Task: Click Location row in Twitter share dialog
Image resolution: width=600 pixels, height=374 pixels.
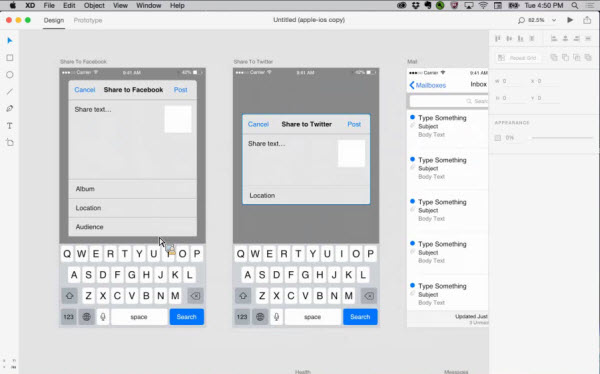Action: pos(306,195)
